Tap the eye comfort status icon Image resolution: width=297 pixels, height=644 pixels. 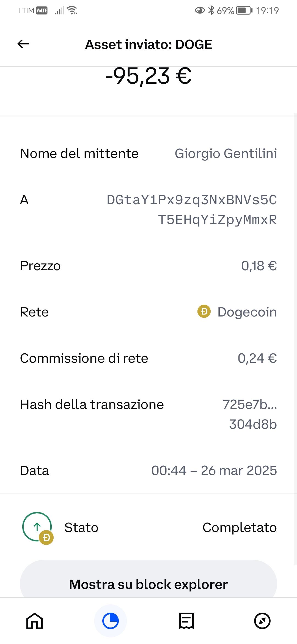click(200, 10)
